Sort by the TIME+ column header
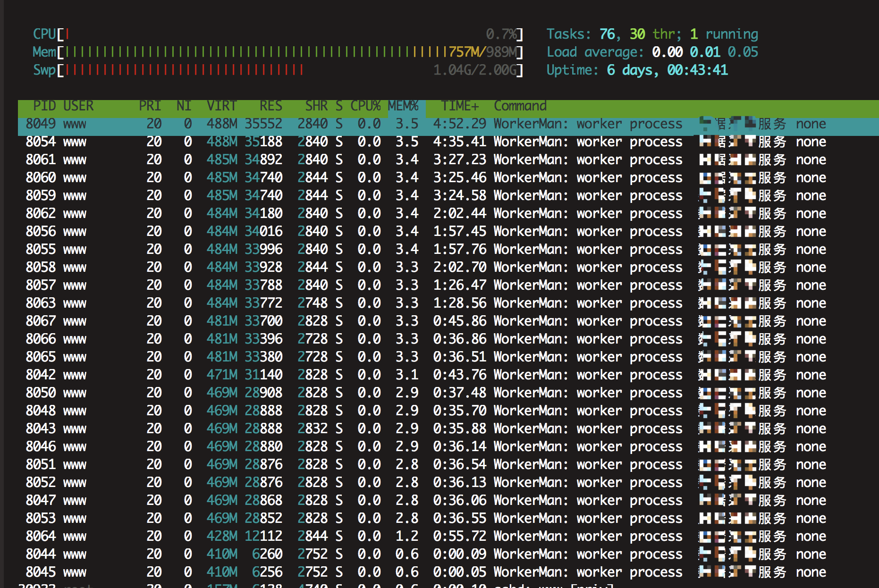The image size is (879, 588). click(x=460, y=106)
